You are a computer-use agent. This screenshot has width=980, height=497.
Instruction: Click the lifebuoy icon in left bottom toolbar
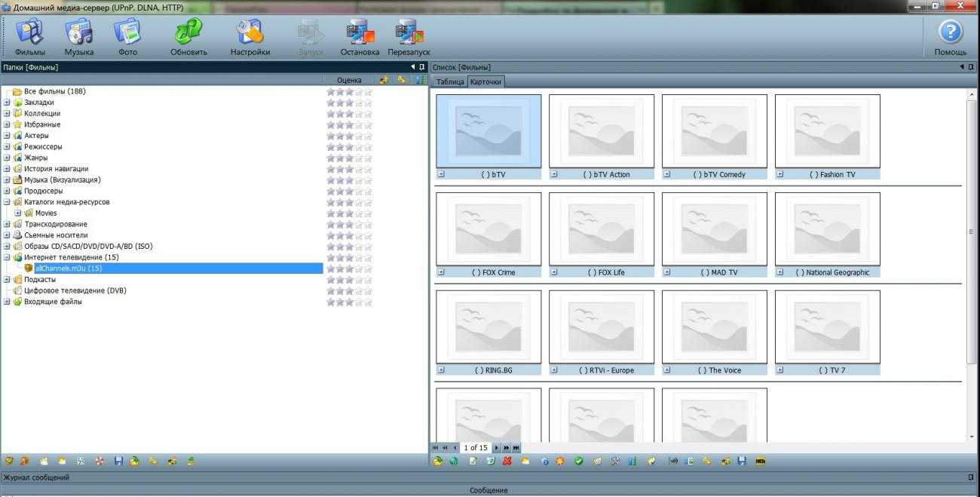click(x=100, y=460)
